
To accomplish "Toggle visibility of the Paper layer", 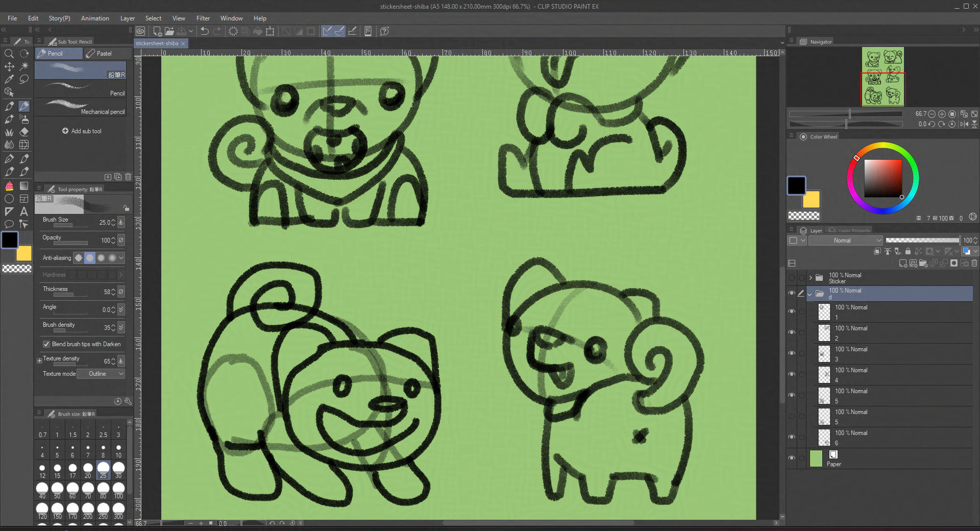I will click(x=792, y=458).
